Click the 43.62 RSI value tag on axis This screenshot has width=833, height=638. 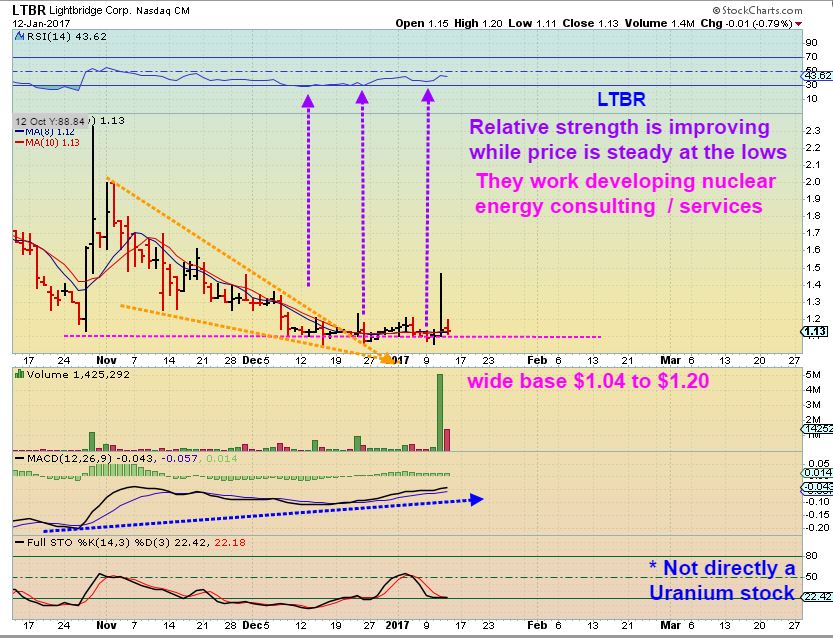(x=817, y=76)
